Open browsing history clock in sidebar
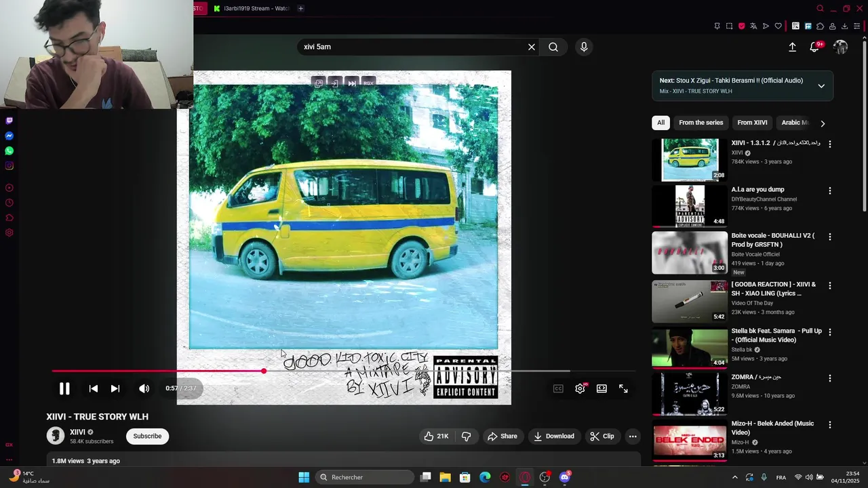The width and height of the screenshot is (868, 488). tap(9, 203)
